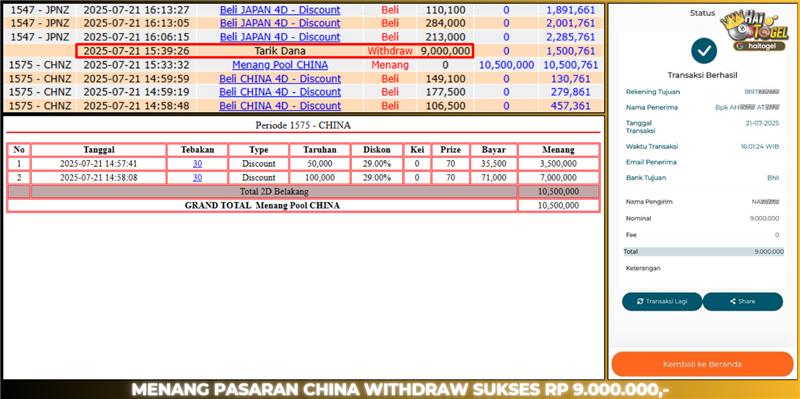The width and height of the screenshot is (800, 399).
Task: Open the Menang Pool CHINA link
Action: (x=280, y=65)
